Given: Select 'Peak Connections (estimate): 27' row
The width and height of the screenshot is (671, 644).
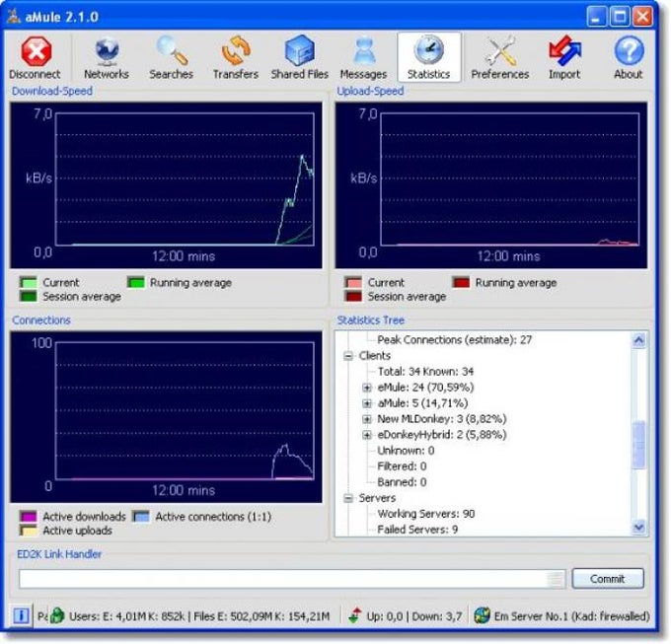Looking at the screenshot, I should click(x=455, y=340).
